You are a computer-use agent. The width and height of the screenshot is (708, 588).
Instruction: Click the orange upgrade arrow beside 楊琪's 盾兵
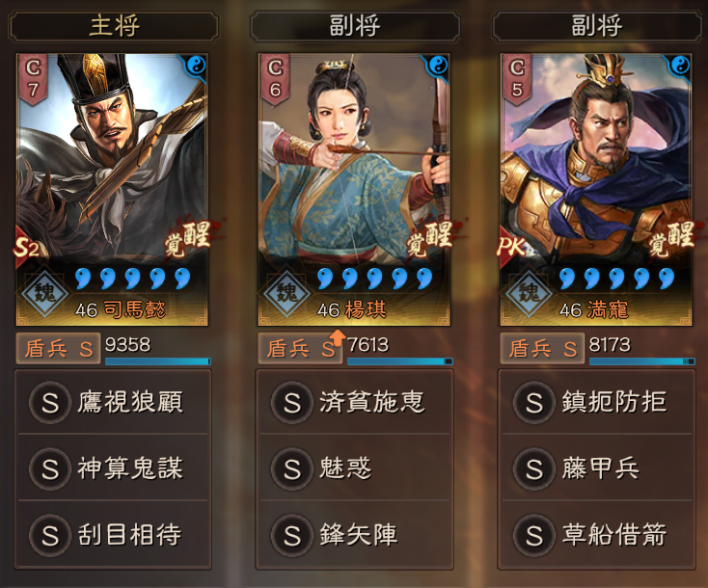338,337
